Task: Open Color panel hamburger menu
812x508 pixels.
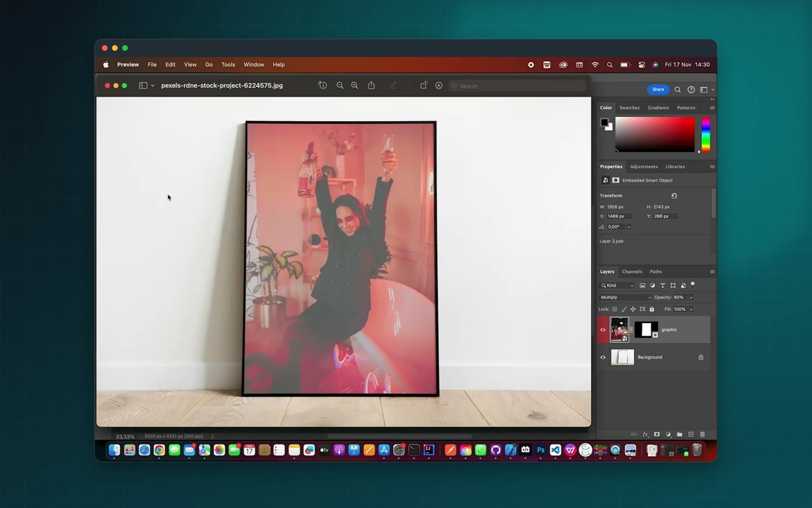Action: tap(712, 108)
